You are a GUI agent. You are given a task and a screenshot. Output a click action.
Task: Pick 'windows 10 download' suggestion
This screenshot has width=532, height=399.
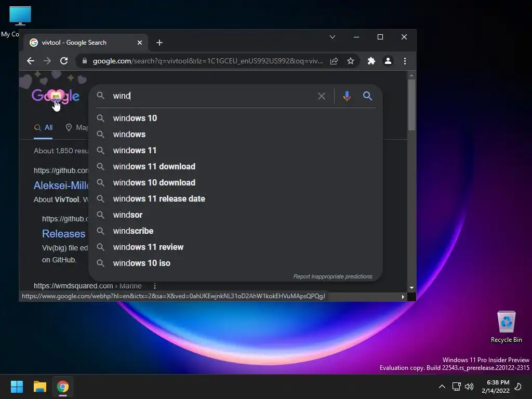point(235,182)
